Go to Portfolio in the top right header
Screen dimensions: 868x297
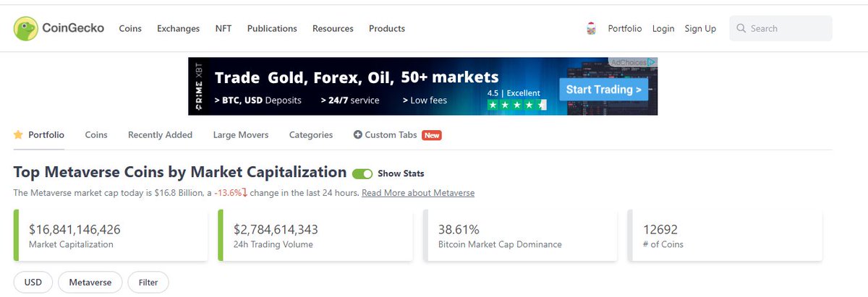[x=625, y=29]
